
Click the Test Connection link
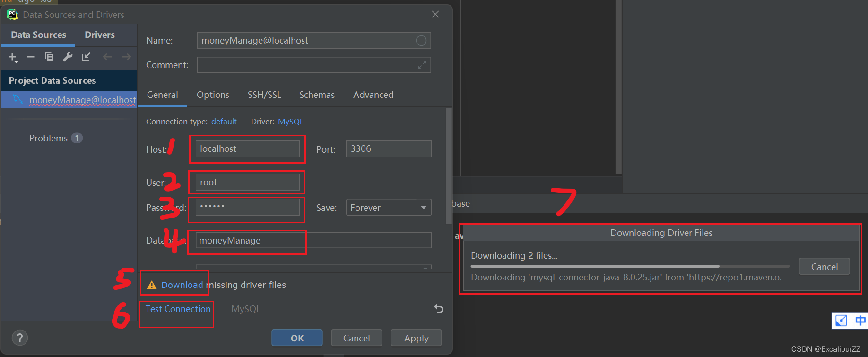pyautogui.click(x=178, y=309)
